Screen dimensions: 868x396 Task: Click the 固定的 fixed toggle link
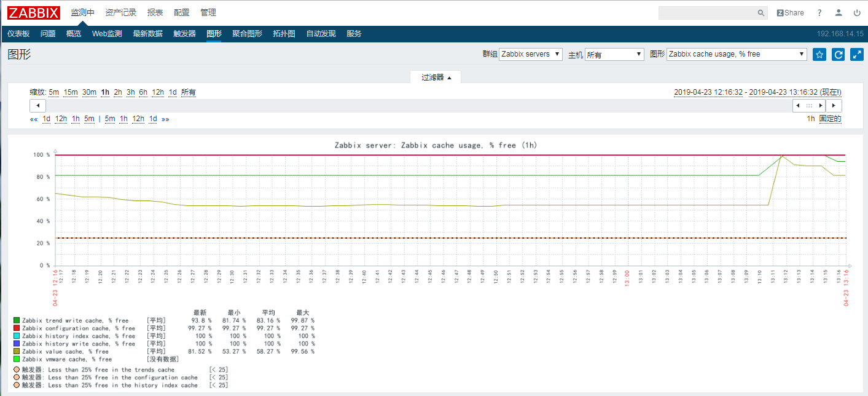[x=830, y=119]
